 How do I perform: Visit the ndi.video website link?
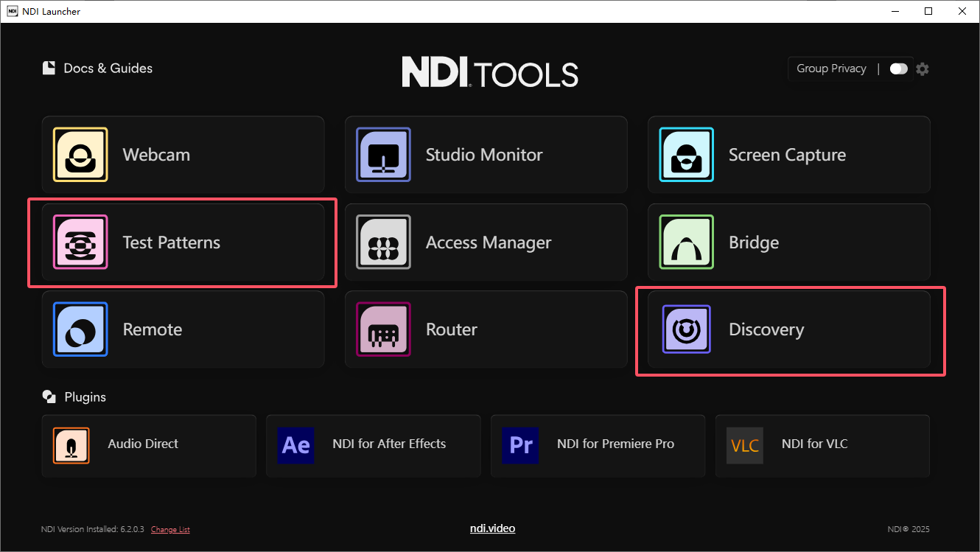click(492, 528)
